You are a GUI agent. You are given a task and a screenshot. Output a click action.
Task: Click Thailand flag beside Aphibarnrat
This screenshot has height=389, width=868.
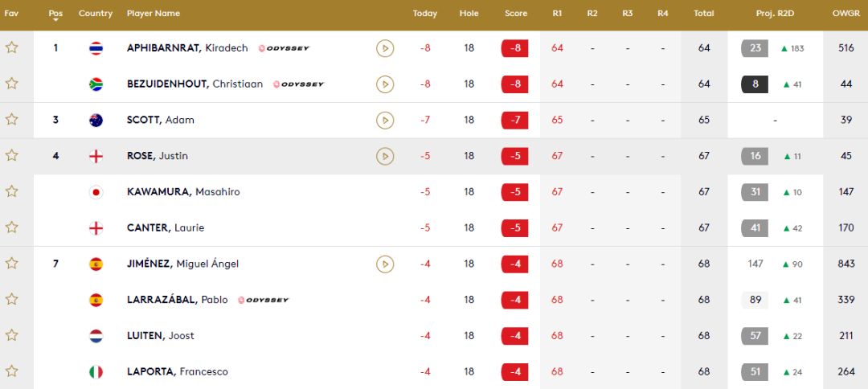click(x=96, y=48)
